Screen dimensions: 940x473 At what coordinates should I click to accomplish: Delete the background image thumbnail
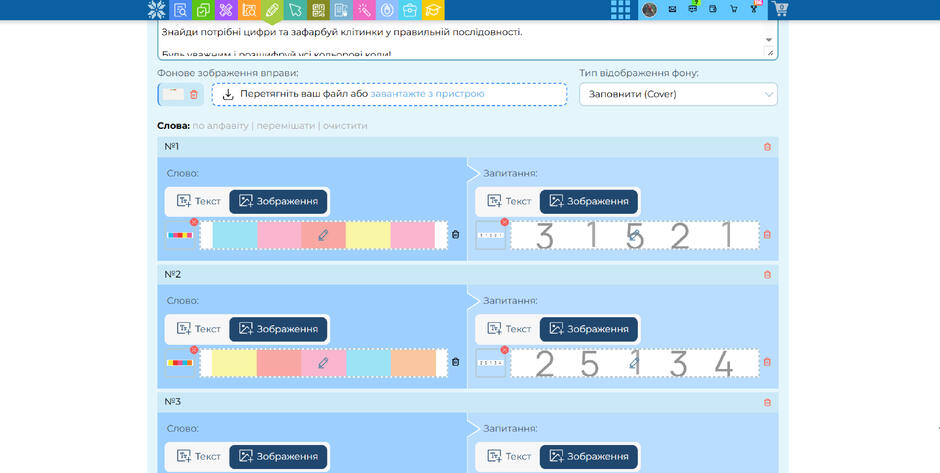coord(194,95)
